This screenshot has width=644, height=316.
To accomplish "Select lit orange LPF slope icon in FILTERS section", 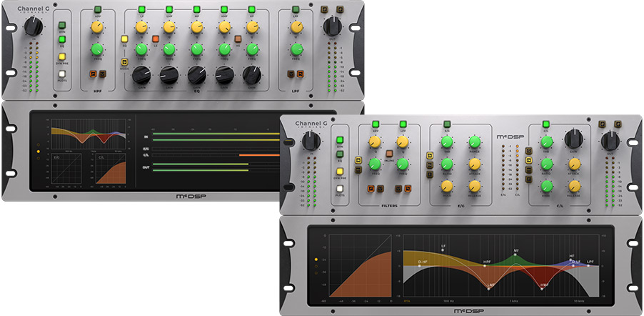I will [x=408, y=189].
